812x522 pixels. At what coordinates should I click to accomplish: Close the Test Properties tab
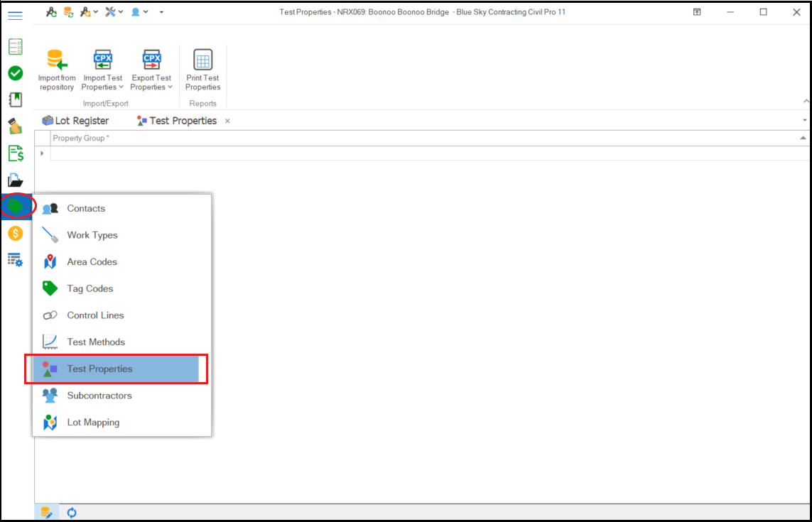[x=227, y=121]
